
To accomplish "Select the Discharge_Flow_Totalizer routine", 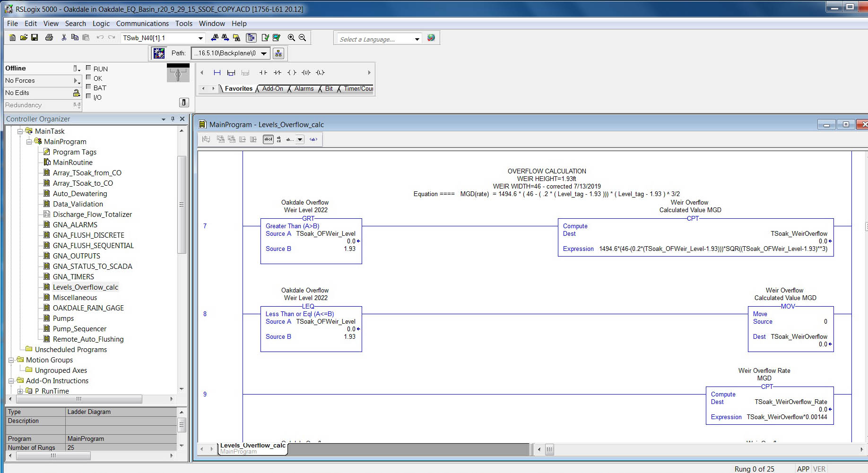I will pyautogui.click(x=92, y=215).
